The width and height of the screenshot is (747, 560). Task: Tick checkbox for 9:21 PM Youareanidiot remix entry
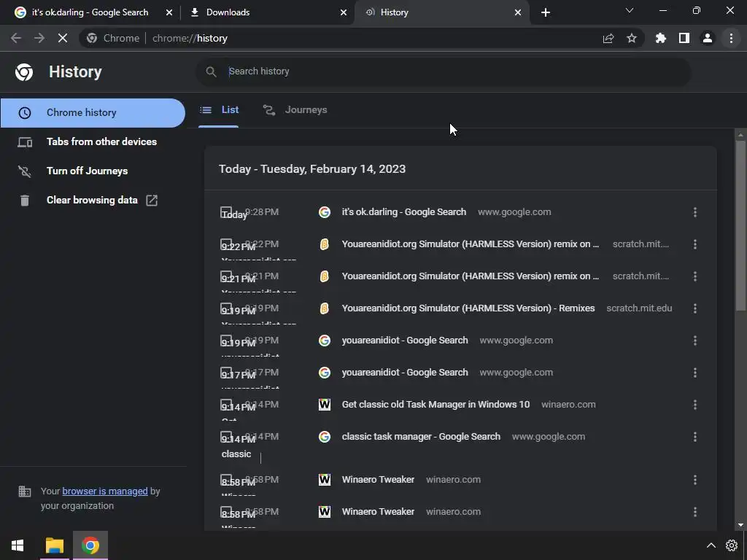226,276
